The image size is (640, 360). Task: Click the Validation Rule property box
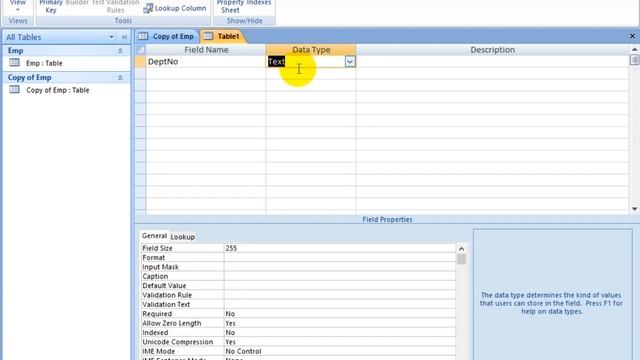[340, 295]
